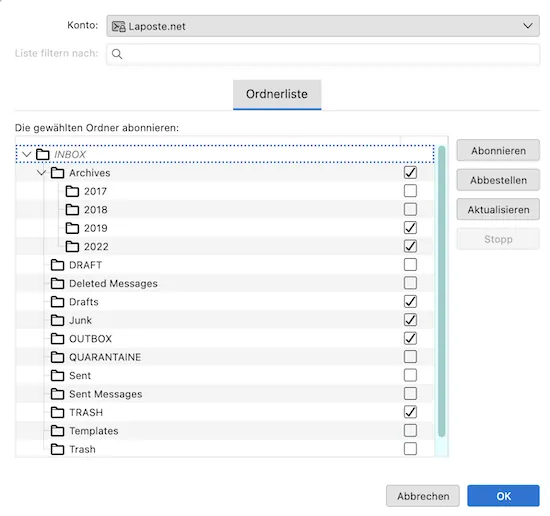The width and height of the screenshot is (550, 516).
Task: Collapse the INBOX tree node
Action: tap(27, 154)
